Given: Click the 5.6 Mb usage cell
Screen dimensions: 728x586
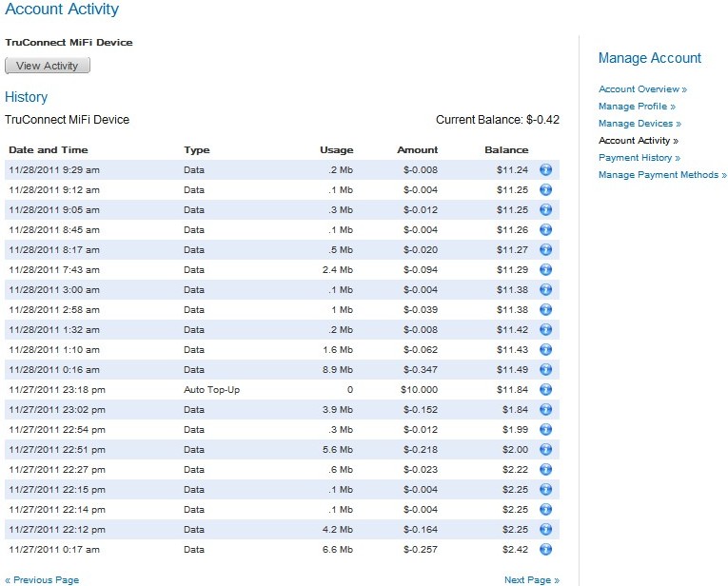Looking at the screenshot, I should coord(338,450).
